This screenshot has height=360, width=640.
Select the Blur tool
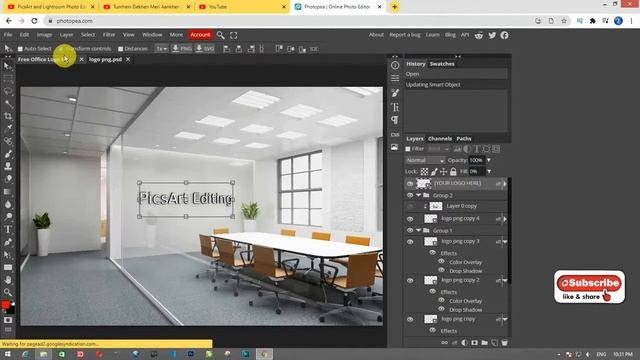click(x=8, y=204)
